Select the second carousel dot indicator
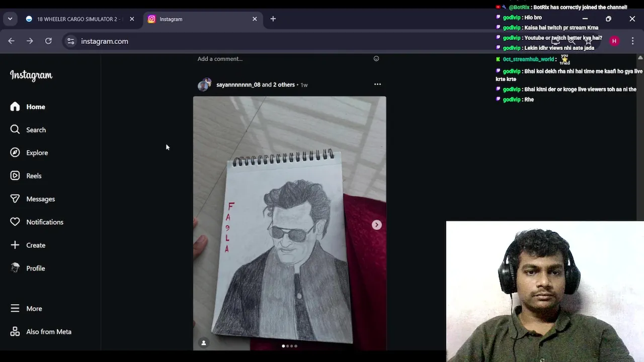The image size is (644, 362). [287, 346]
